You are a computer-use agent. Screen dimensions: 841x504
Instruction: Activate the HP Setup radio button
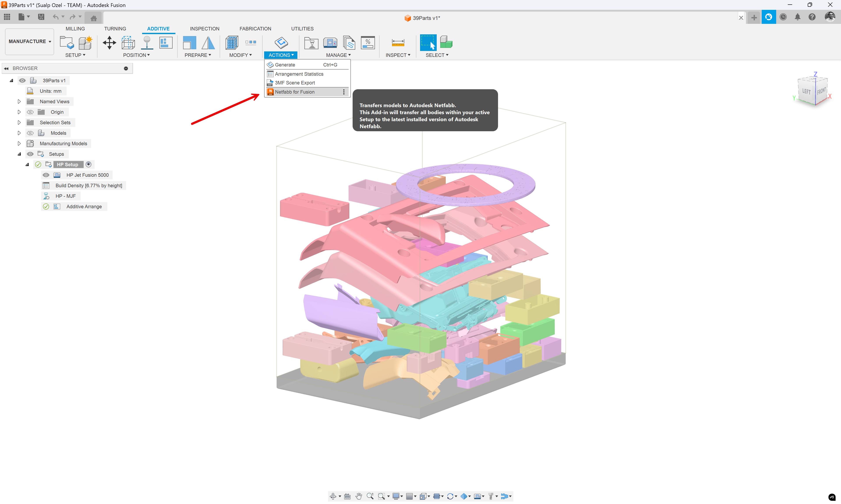[x=88, y=164]
